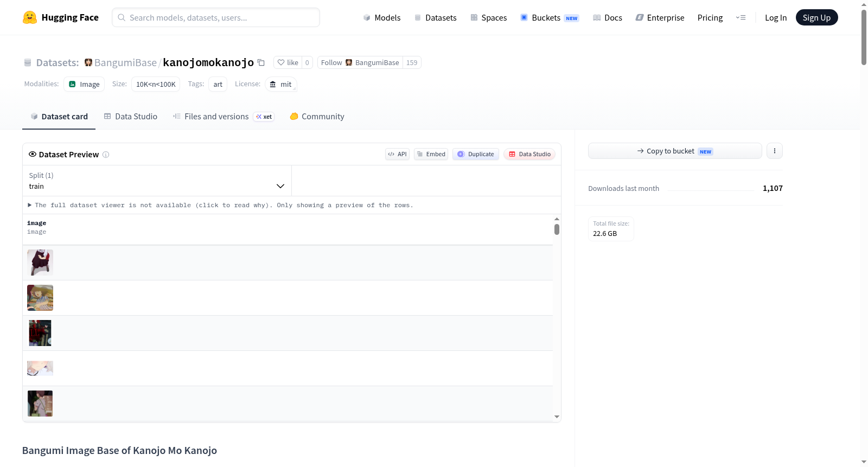
Task: Open the Pricing page
Action: tap(710, 17)
